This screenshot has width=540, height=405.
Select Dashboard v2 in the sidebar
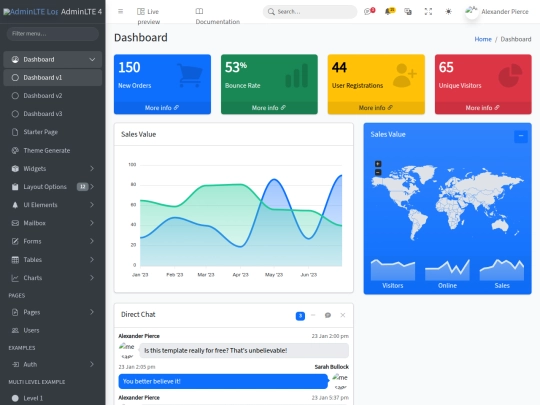click(x=53, y=96)
